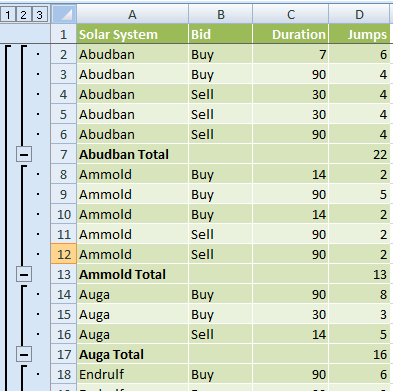Select the Auga total jumps value 16
Viewport: 393px width, 391px height.
pos(359,354)
